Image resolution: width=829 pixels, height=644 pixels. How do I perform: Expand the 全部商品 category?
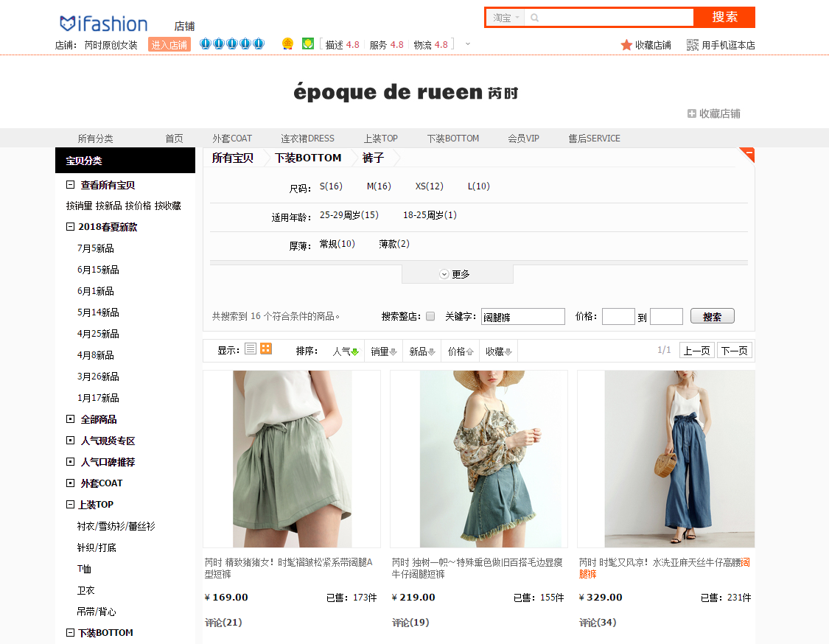[70, 419]
